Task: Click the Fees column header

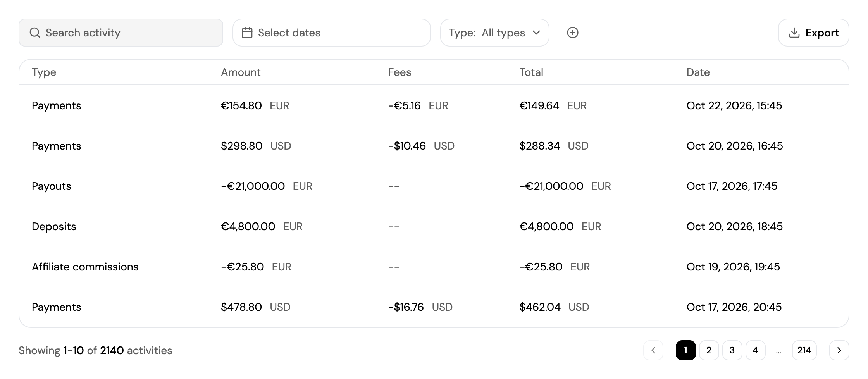Action: click(x=400, y=72)
